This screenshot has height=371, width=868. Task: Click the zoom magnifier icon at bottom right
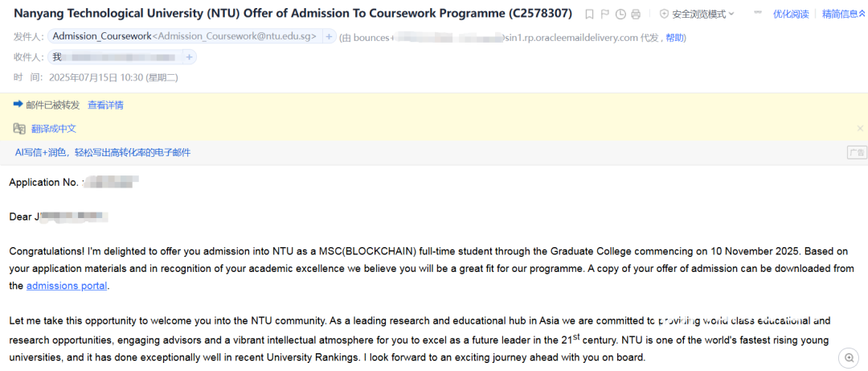848,357
